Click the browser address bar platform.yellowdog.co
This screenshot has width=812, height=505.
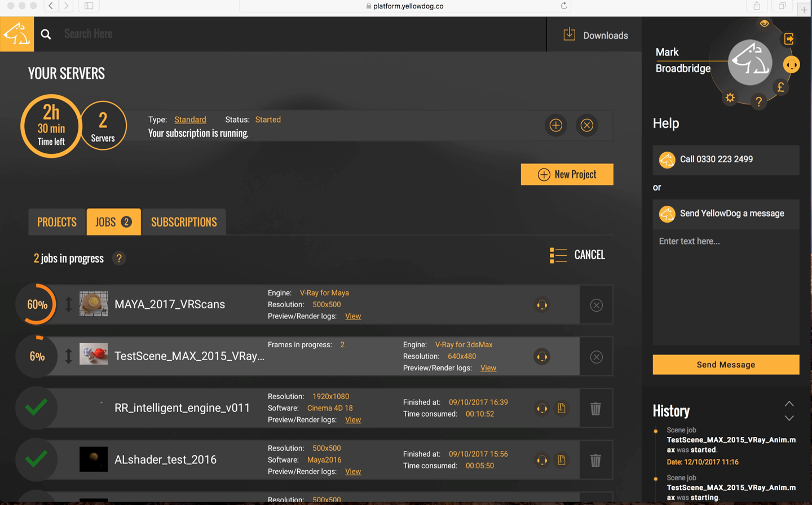pyautogui.click(x=405, y=6)
